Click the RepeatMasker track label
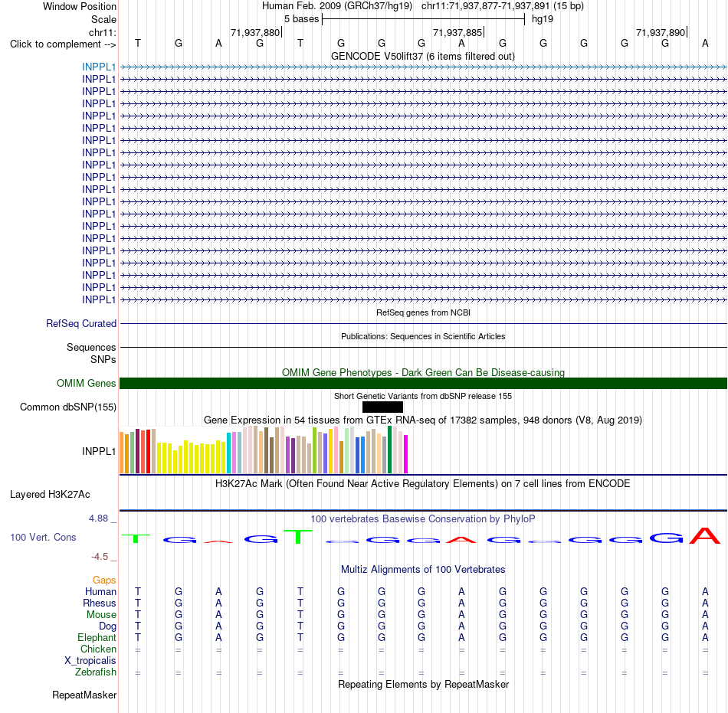 click(x=84, y=695)
